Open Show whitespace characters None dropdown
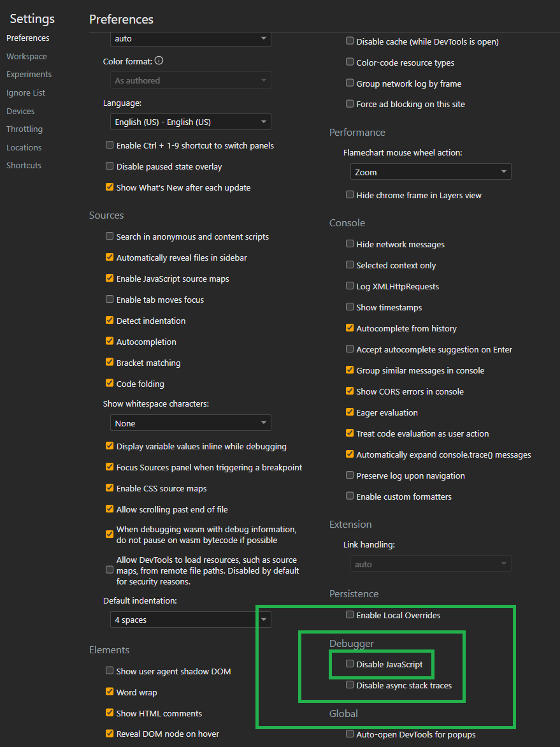The height and width of the screenshot is (747, 560). click(x=190, y=423)
